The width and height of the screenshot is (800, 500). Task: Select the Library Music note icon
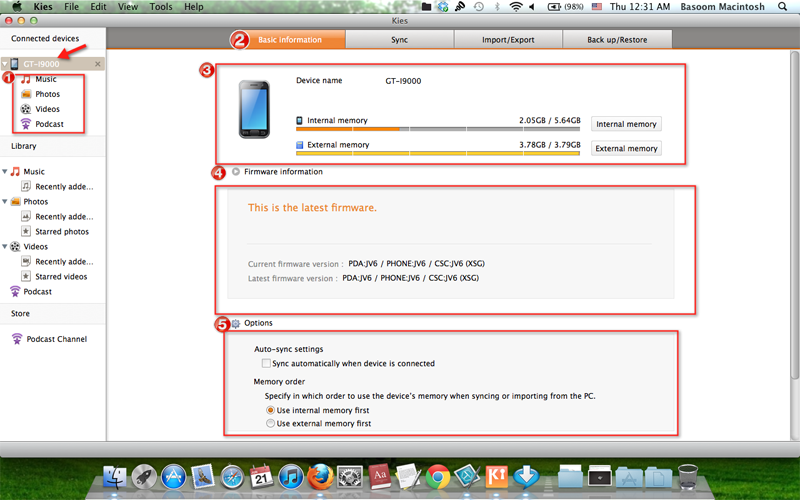tap(15, 171)
